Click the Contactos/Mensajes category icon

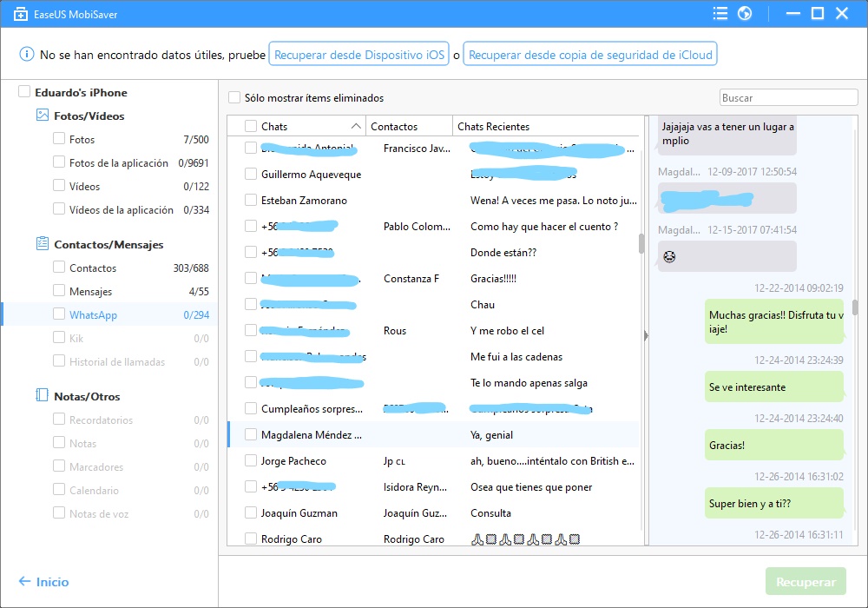42,244
